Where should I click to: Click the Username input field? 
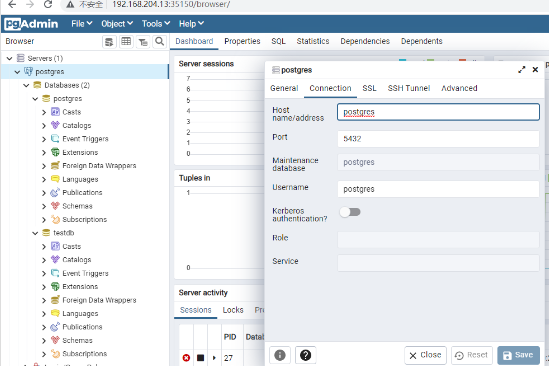click(438, 189)
